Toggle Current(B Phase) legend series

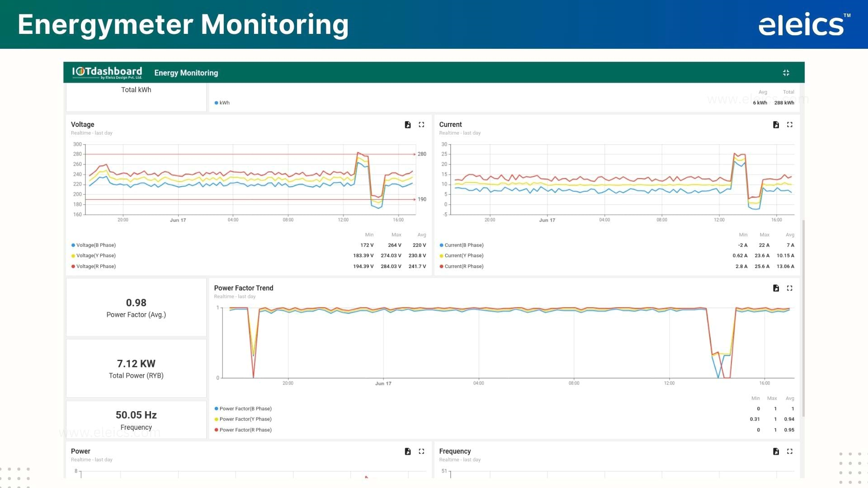pos(462,245)
